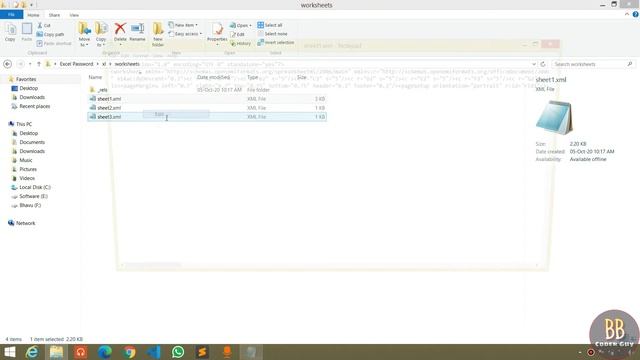Screen dimensions: 640x360
Task: Launch Internet Explorer from the taskbar
Action: (x=32, y=352)
